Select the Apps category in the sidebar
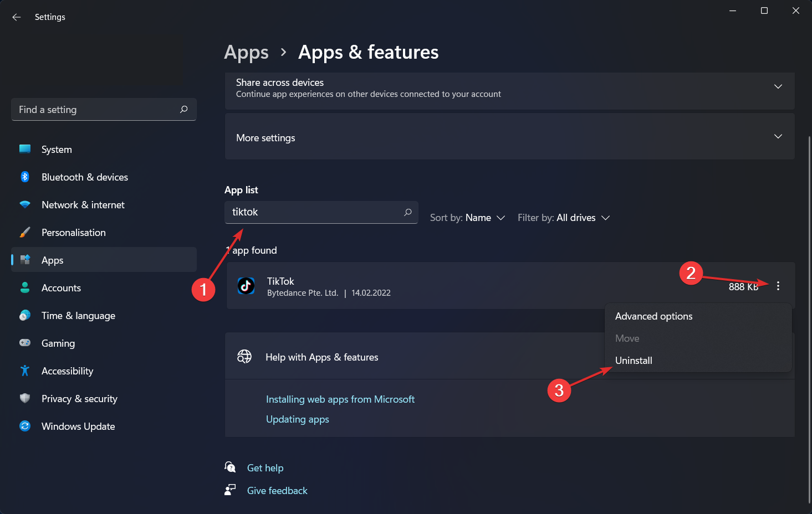 click(104, 260)
